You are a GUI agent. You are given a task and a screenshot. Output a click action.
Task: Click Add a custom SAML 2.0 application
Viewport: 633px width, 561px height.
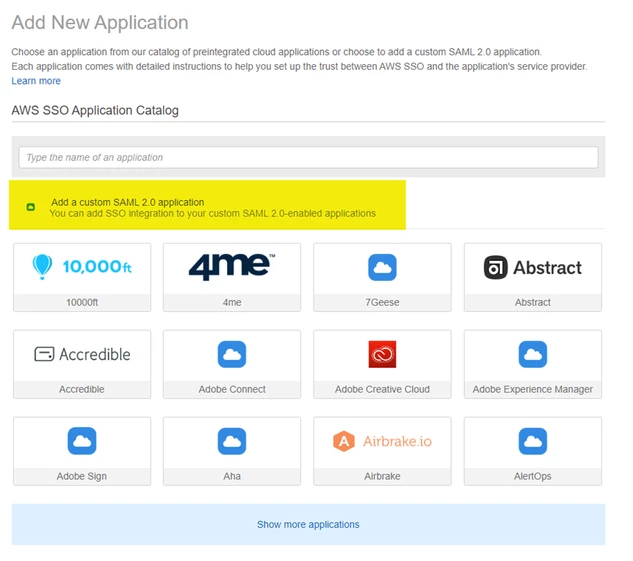(128, 202)
